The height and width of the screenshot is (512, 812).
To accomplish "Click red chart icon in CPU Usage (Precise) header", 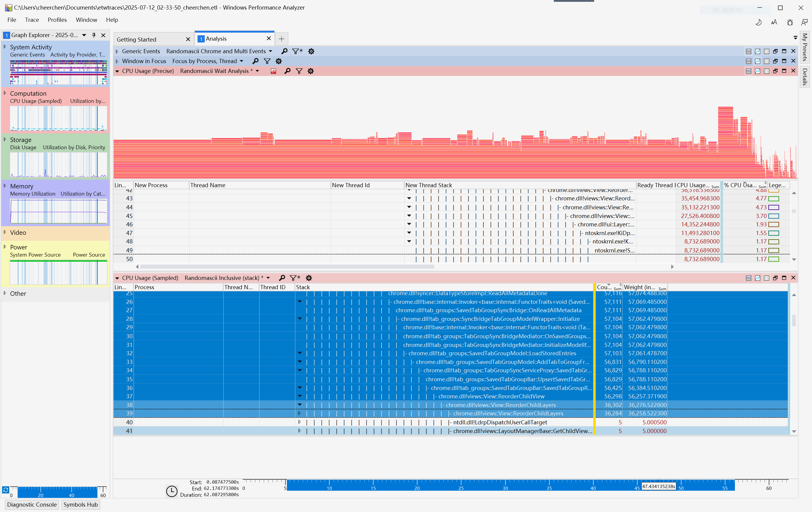I will [x=273, y=71].
